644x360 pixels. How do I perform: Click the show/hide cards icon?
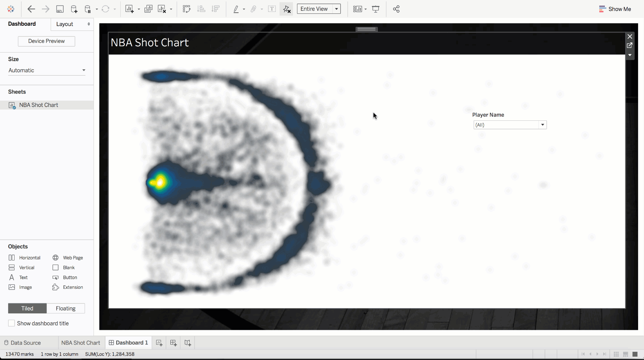(357, 9)
